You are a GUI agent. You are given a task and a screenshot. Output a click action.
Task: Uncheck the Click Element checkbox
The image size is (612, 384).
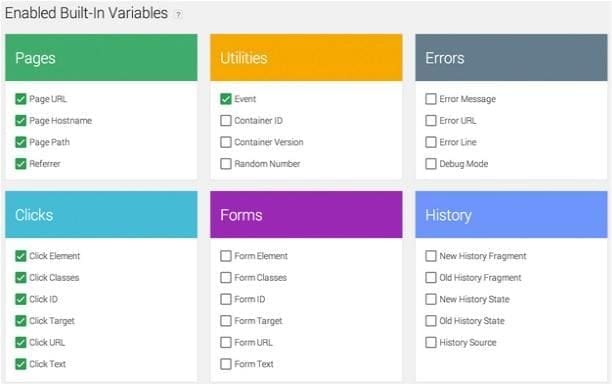[20, 256]
